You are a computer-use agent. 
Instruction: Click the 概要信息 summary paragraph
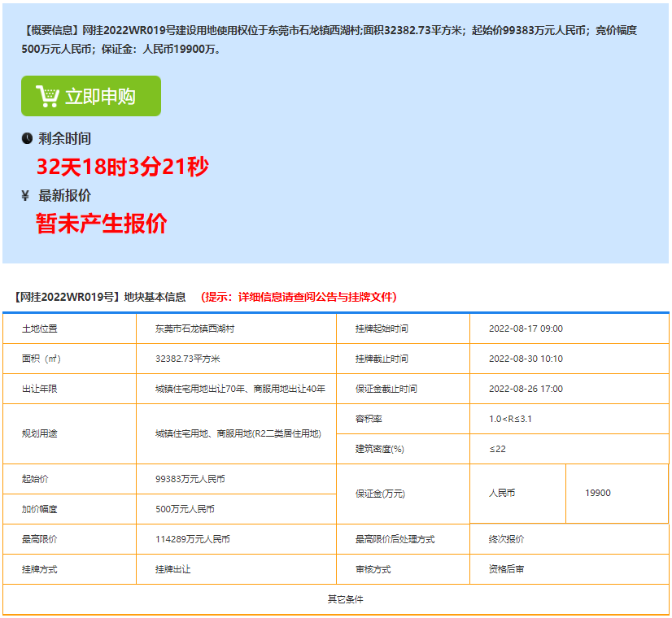tap(329, 39)
